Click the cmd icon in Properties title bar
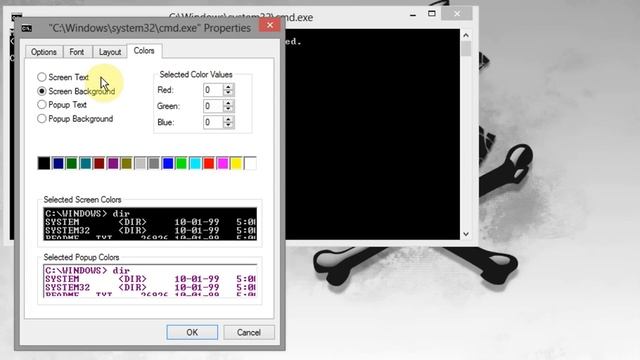 (x=27, y=28)
